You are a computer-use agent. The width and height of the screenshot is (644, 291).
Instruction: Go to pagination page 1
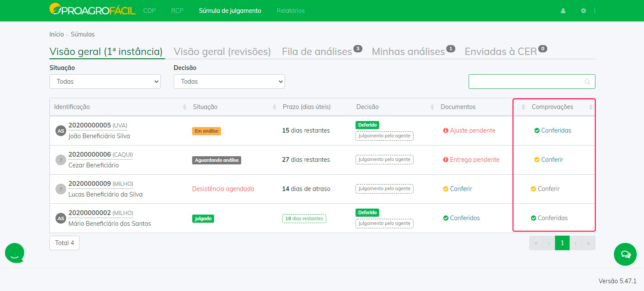pos(562,243)
